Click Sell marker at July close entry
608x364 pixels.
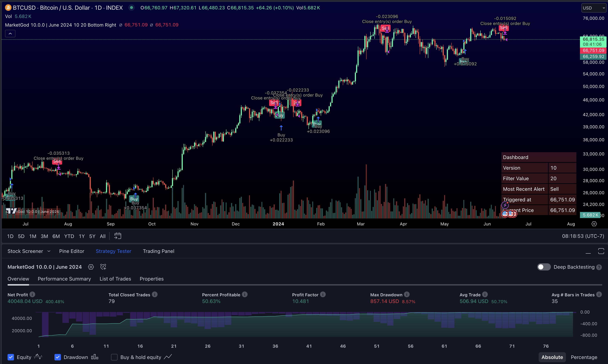[x=57, y=161]
